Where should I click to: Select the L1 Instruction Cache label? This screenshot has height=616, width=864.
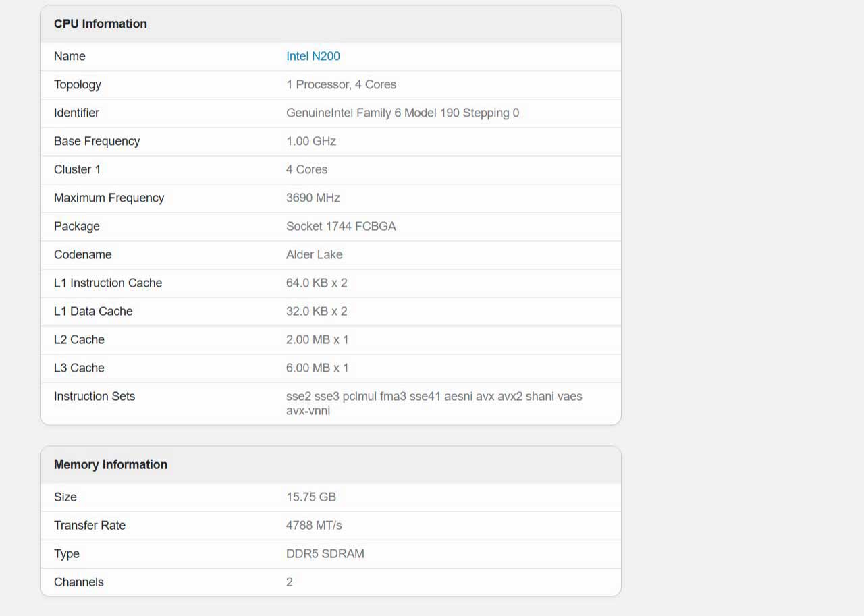pyautogui.click(x=108, y=283)
